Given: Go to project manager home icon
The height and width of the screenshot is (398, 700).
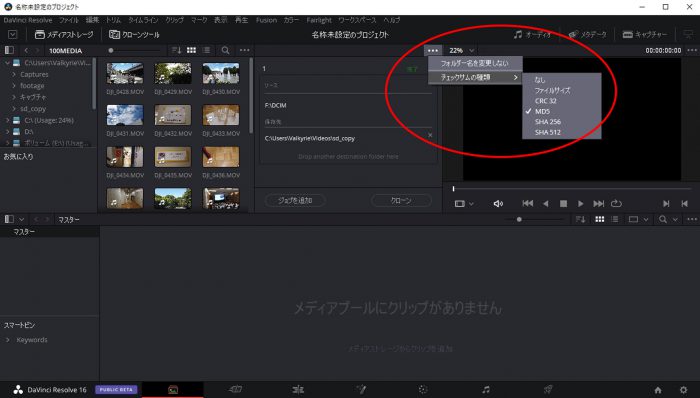Looking at the screenshot, I should [x=658, y=390].
